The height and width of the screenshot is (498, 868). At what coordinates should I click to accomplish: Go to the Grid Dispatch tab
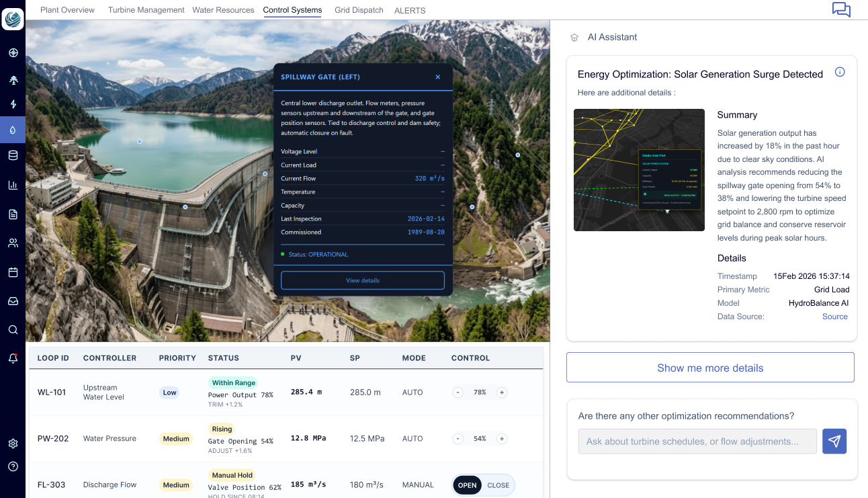[359, 10]
